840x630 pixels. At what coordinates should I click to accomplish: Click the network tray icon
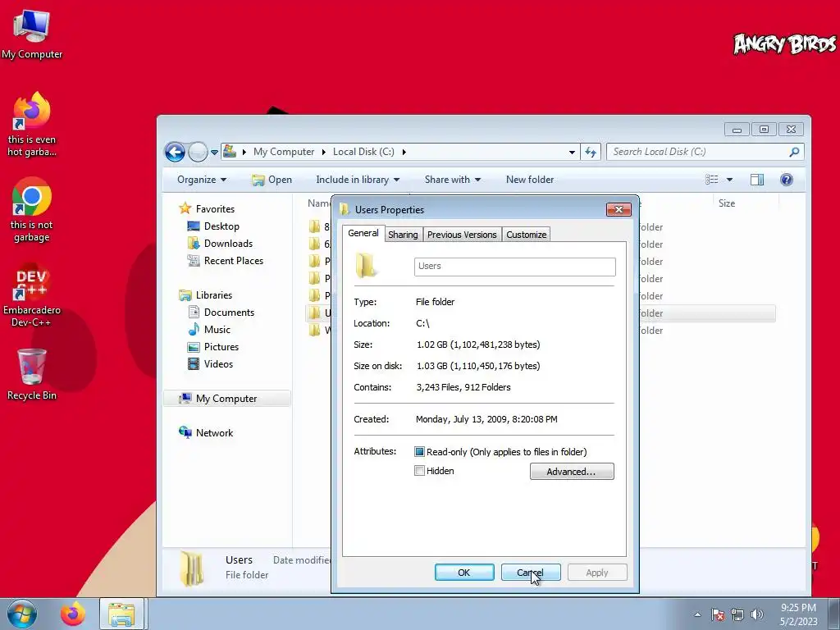pyautogui.click(x=737, y=614)
